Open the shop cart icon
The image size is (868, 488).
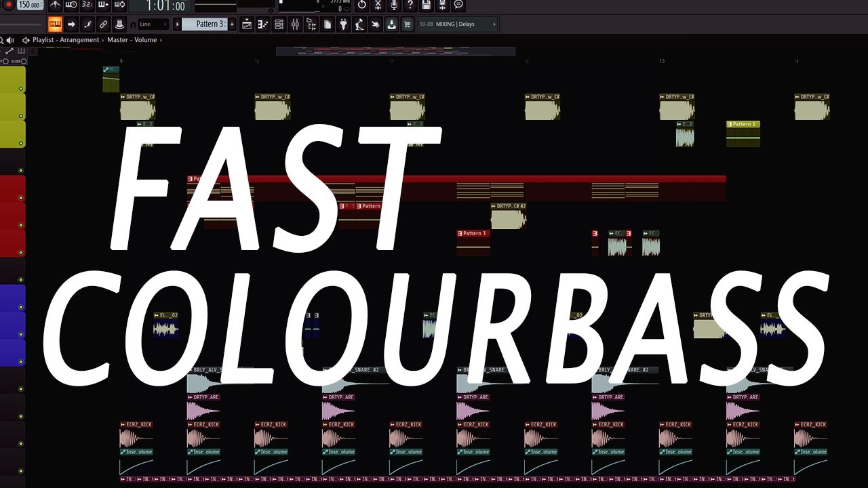[x=408, y=24]
